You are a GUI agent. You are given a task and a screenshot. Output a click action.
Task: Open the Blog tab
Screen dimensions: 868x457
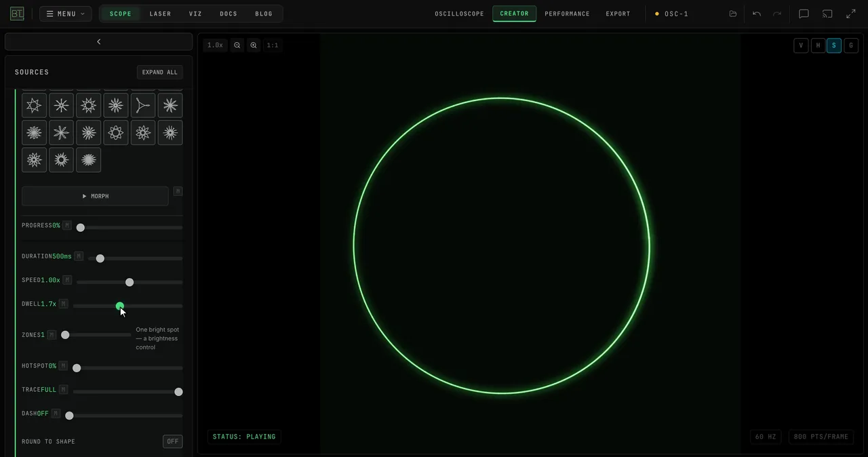click(x=264, y=14)
